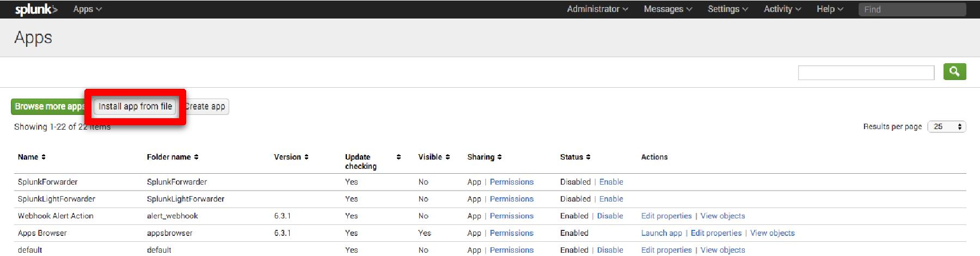Expand the Apps dropdown in the top bar

(x=87, y=9)
